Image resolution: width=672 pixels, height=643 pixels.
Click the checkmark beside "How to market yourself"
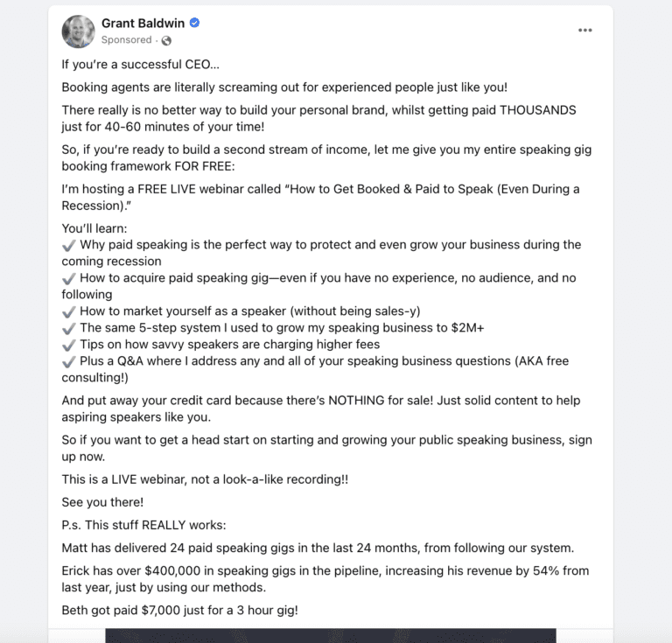click(69, 311)
